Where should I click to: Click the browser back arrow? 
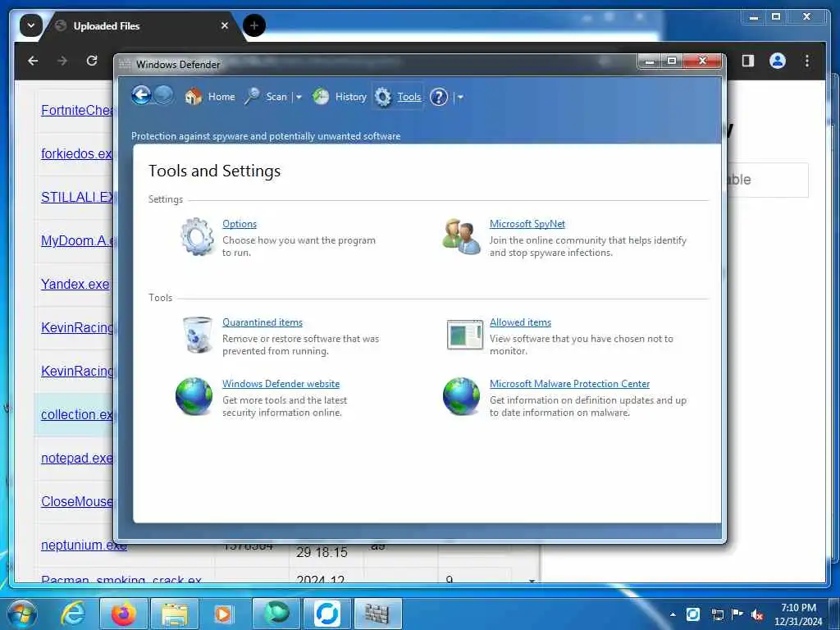click(x=33, y=61)
